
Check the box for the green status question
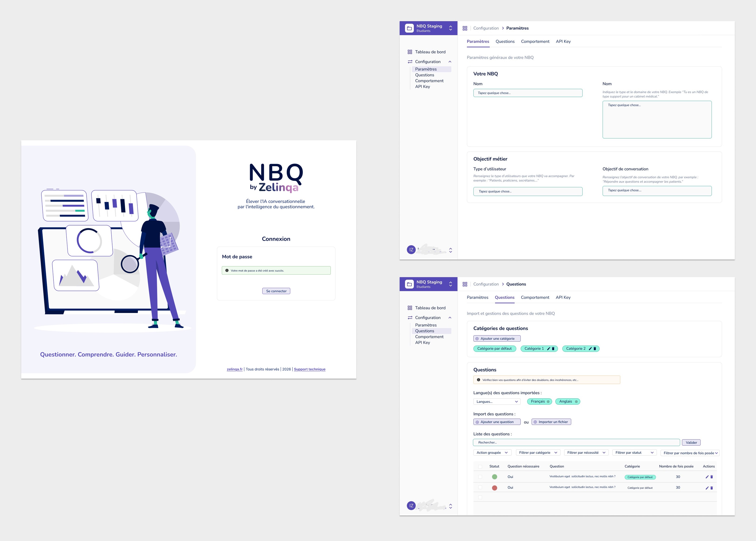(480, 477)
